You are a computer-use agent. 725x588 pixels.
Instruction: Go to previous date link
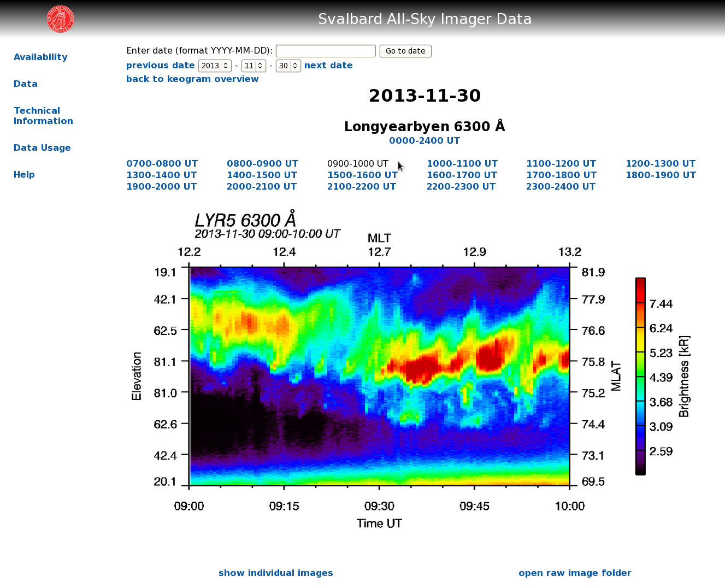pos(161,65)
